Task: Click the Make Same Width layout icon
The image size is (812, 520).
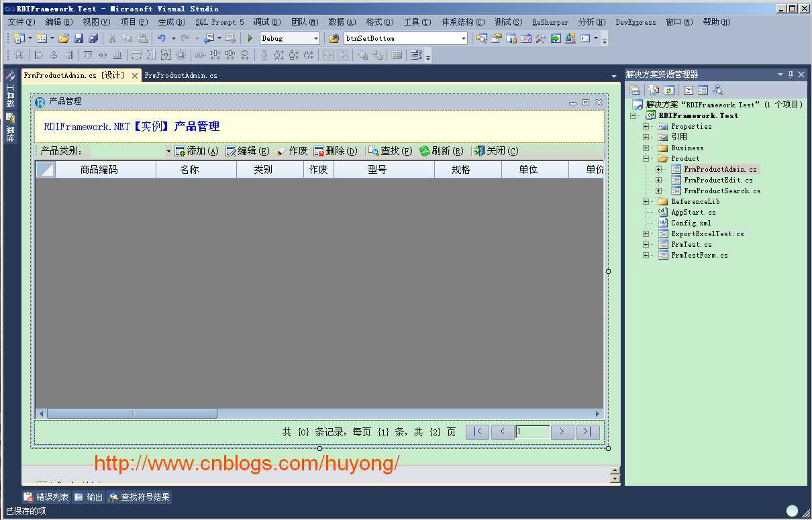Action: [x=136, y=55]
